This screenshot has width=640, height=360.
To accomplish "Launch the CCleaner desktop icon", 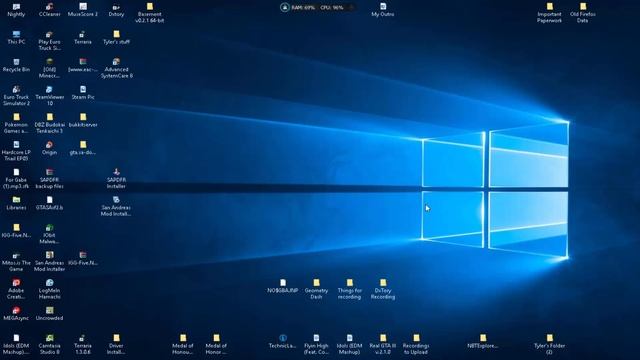I will click(x=49, y=10).
